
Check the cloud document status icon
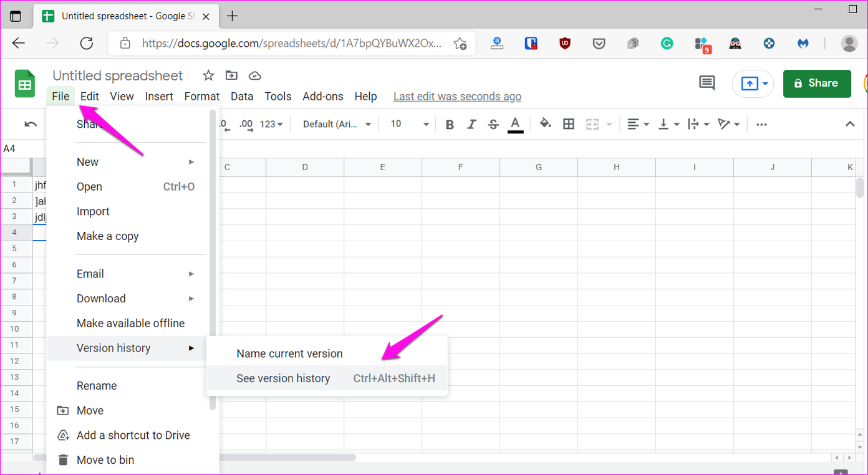pos(254,75)
